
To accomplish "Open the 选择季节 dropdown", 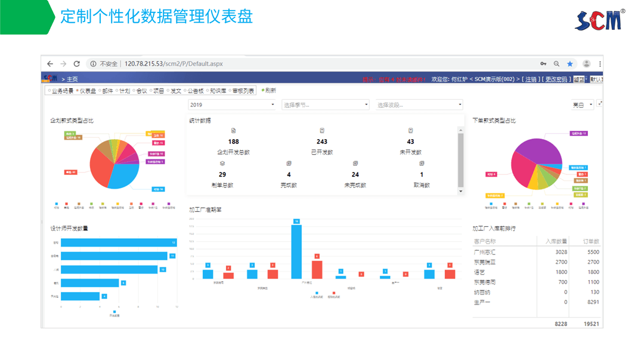I will pos(325,104).
